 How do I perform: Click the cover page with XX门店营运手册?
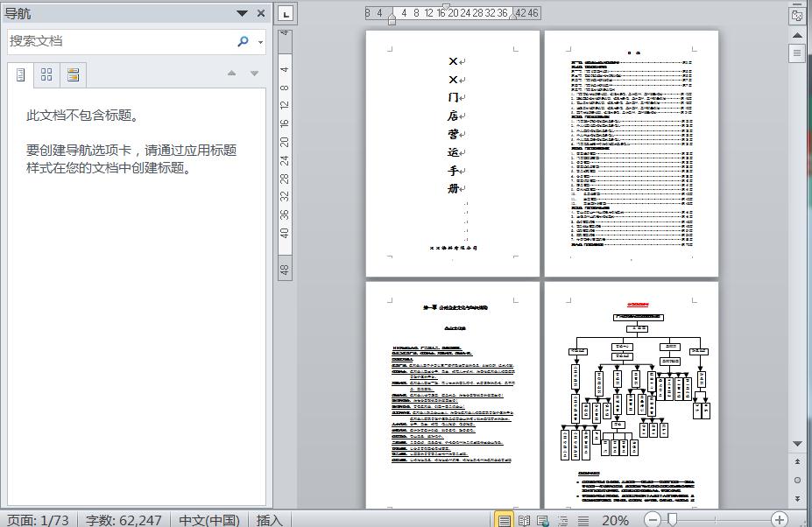tap(453, 153)
